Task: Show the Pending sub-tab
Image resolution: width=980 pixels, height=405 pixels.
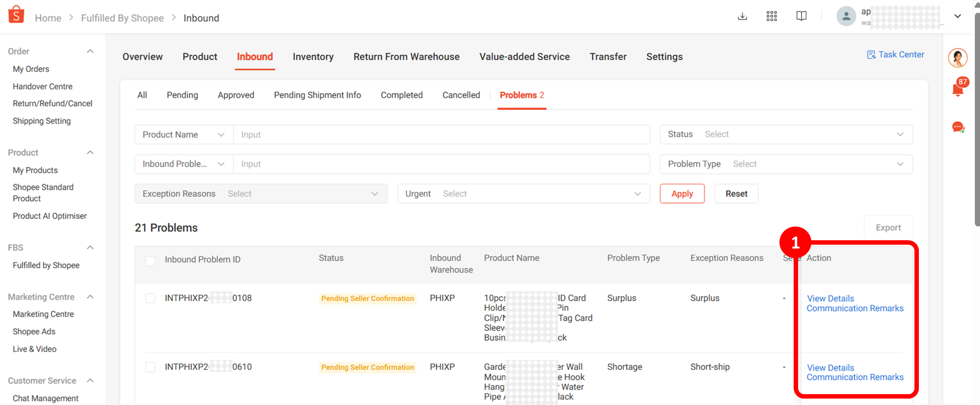Action: pyautogui.click(x=182, y=95)
